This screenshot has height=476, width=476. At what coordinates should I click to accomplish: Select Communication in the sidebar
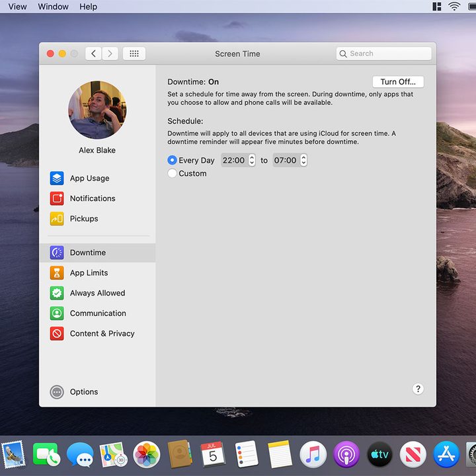click(x=97, y=313)
